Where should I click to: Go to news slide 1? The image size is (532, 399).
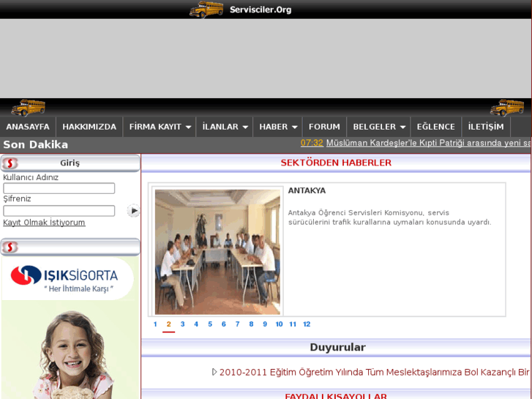155,324
